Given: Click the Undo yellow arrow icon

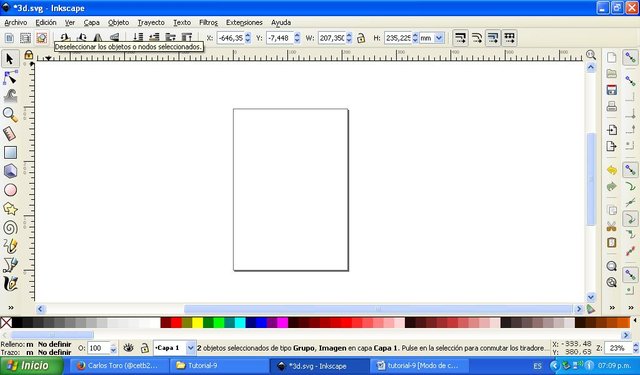Looking at the screenshot, I should tap(611, 170).
